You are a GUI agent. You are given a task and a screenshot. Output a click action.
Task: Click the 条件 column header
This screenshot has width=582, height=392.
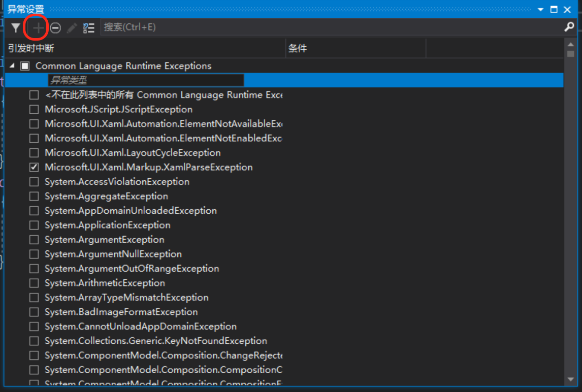click(298, 49)
